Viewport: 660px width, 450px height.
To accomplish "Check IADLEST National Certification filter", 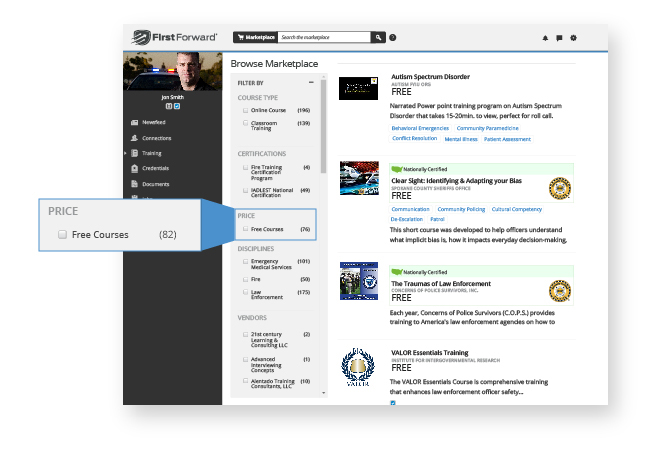I will [245, 190].
